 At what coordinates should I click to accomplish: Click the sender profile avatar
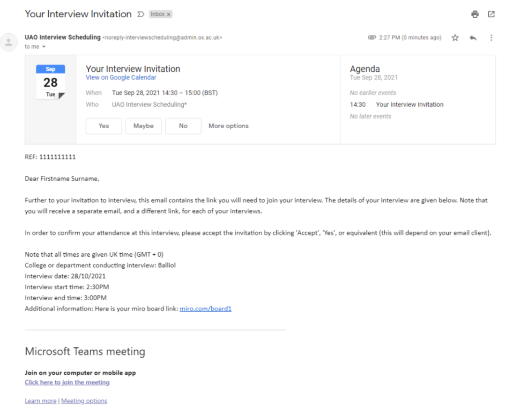click(x=8, y=42)
